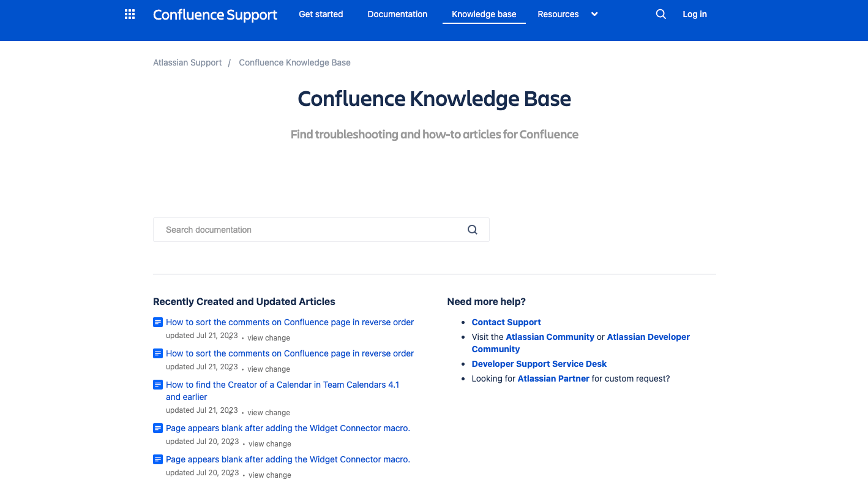Open the Atlassian app switcher grid
Image resolution: width=868 pixels, height=482 pixels.
pos(129,13)
